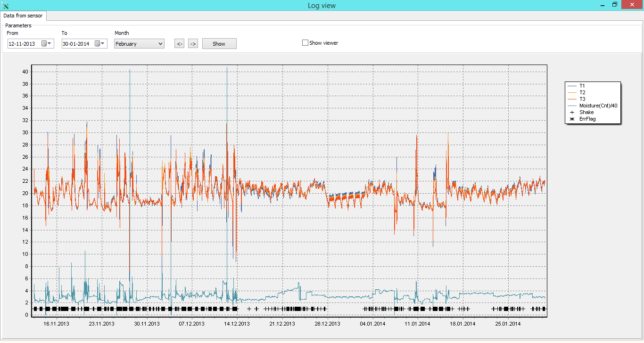Click the 28.12.2013 x-axis label
The width and height of the screenshot is (644, 343).
point(328,324)
